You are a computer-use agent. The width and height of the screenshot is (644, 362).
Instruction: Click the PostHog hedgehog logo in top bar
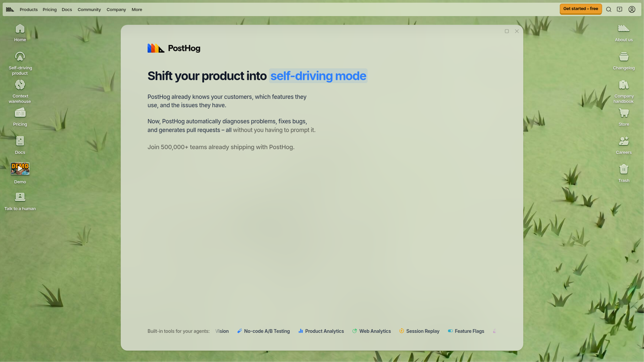[10, 9]
